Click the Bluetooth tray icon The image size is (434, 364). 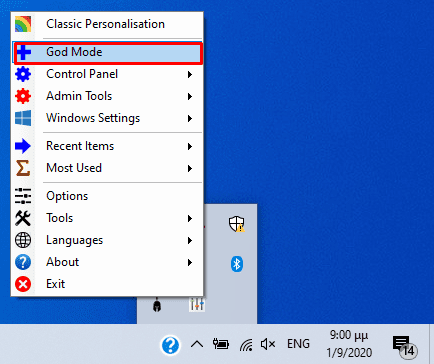(x=237, y=264)
